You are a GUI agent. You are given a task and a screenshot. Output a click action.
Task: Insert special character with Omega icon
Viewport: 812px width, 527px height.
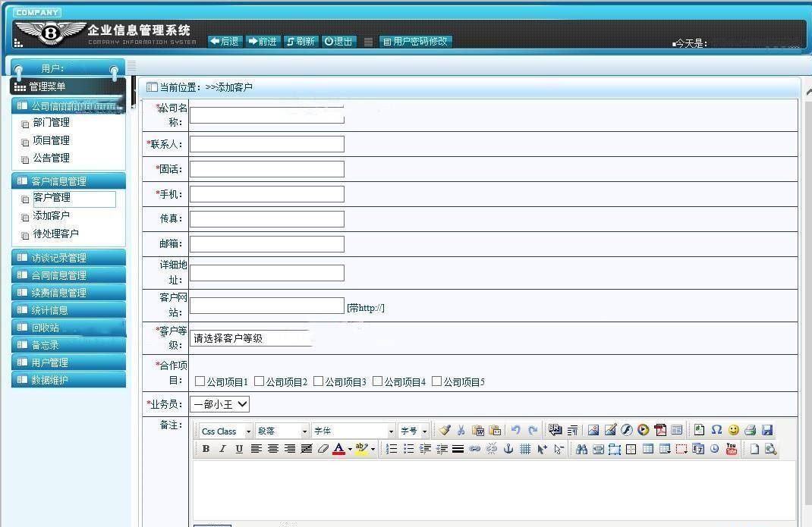(716, 430)
